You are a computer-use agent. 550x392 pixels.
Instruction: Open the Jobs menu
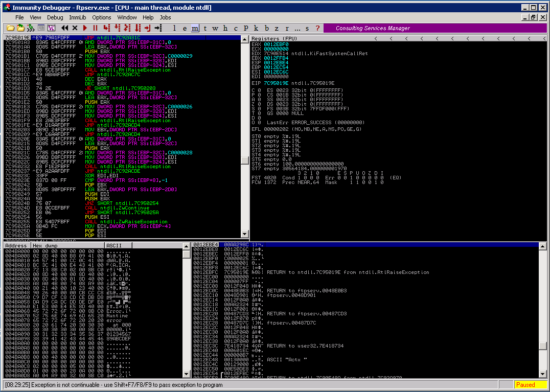[x=165, y=17]
